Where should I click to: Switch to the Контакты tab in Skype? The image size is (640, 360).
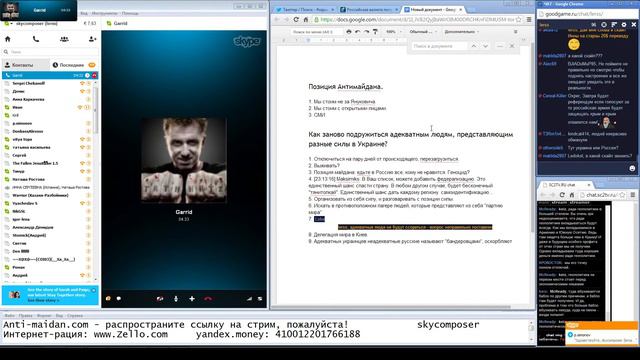(x=25, y=65)
